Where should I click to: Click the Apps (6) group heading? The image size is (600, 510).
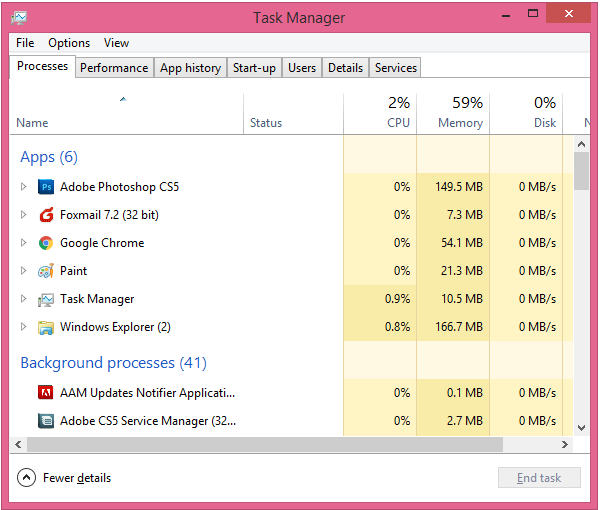coord(49,157)
